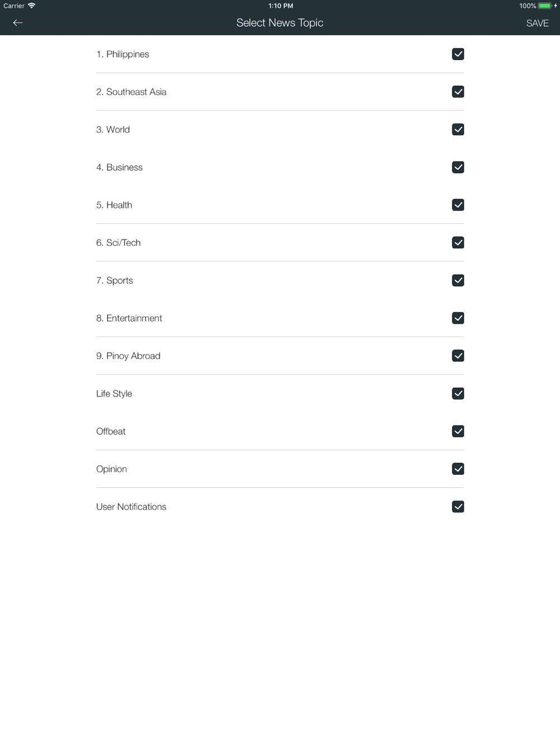Image resolution: width=560 pixels, height=747 pixels.
Task: Deselect the Opinion checkbox
Action: click(x=458, y=469)
